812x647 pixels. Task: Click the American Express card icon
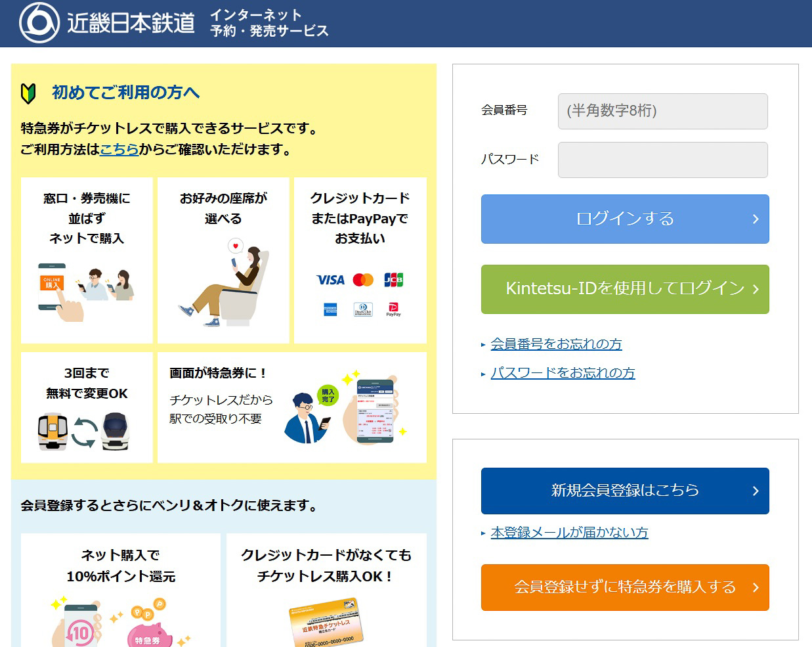[x=330, y=309]
